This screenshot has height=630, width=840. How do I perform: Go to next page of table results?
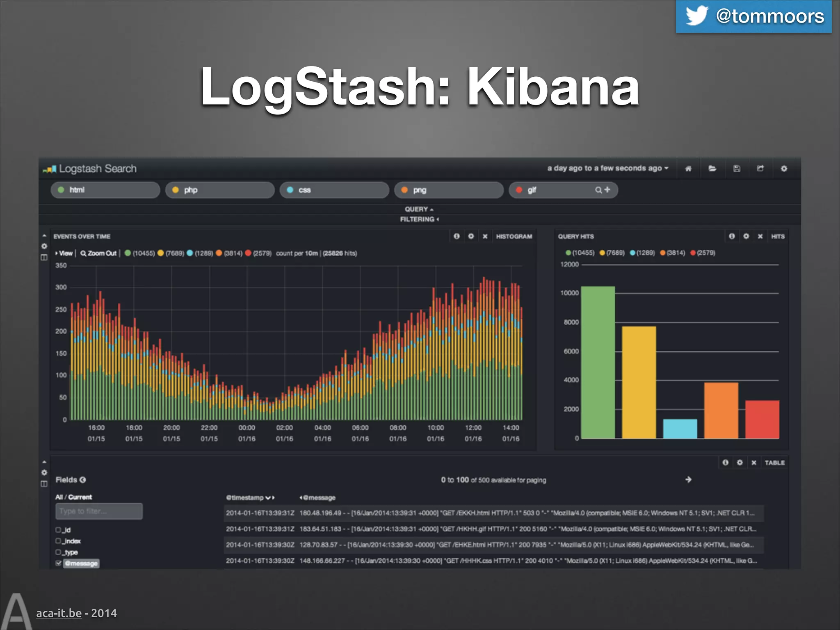688,479
